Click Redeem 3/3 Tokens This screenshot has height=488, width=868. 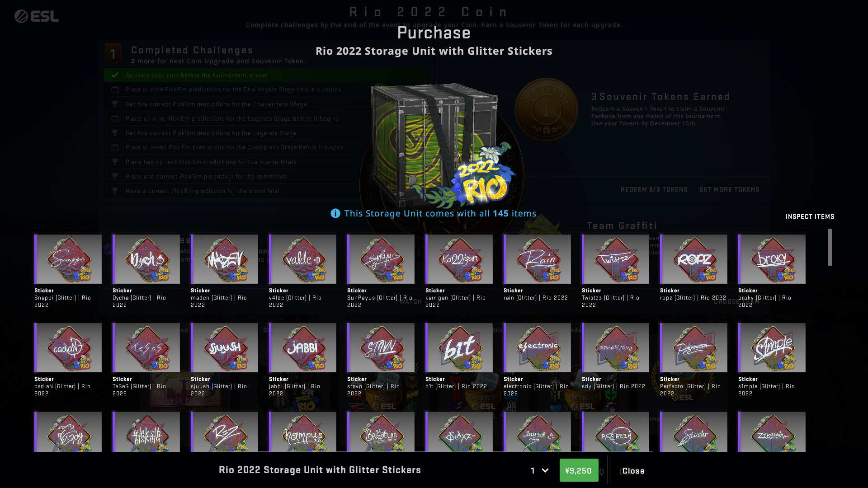click(x=654, y=189)
